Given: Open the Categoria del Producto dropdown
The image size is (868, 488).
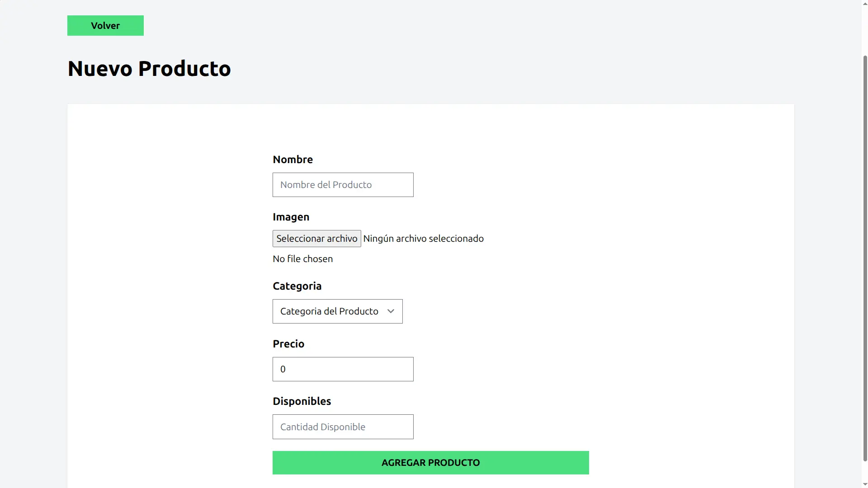Looking at the screenshot, I should click(337, 311).
